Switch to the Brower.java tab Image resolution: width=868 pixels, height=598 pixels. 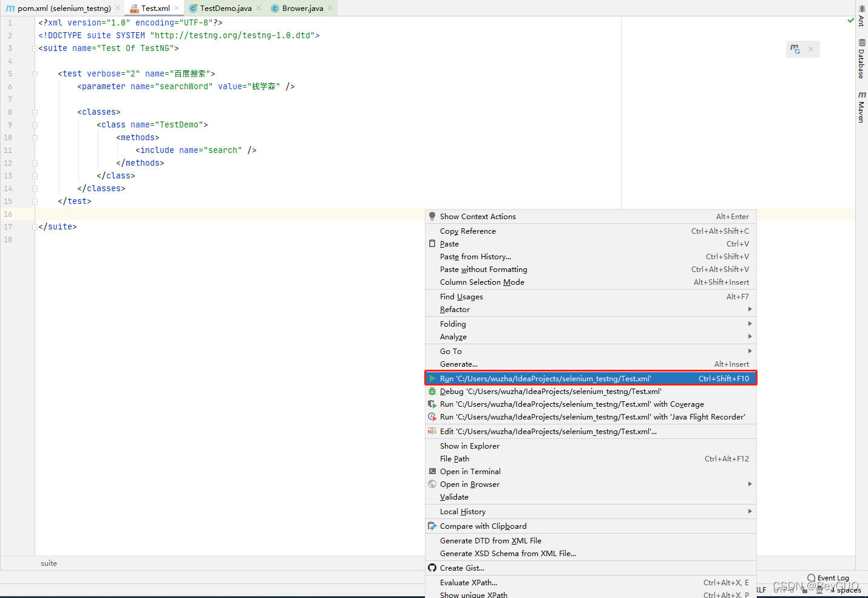coord(302,8)
